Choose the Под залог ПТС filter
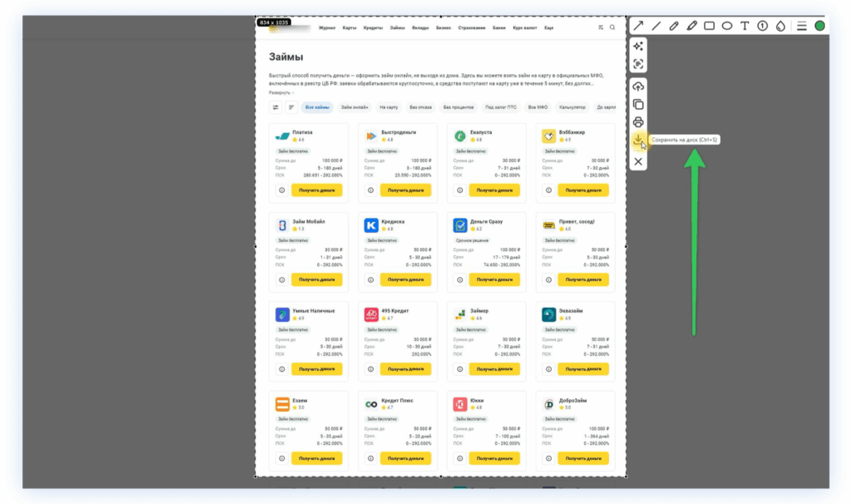Image resolution: width=852 pixels, height=504 pixels. coord(500,107)
